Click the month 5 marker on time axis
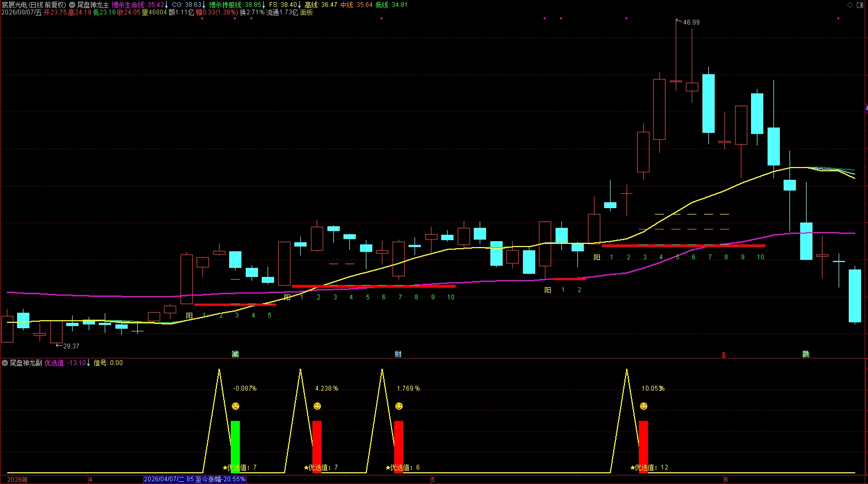The width and height of the screenshot is (868, 484). [x=433, y=480]
